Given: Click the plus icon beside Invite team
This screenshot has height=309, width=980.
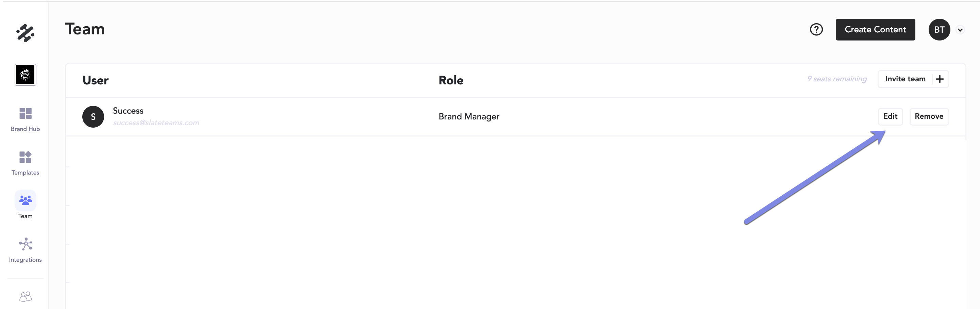Looking at the screenshot, I should 939,79.
